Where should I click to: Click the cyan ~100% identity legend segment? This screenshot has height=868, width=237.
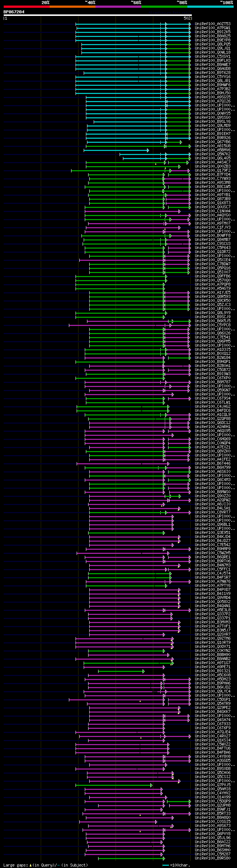[x=210, y=7]
